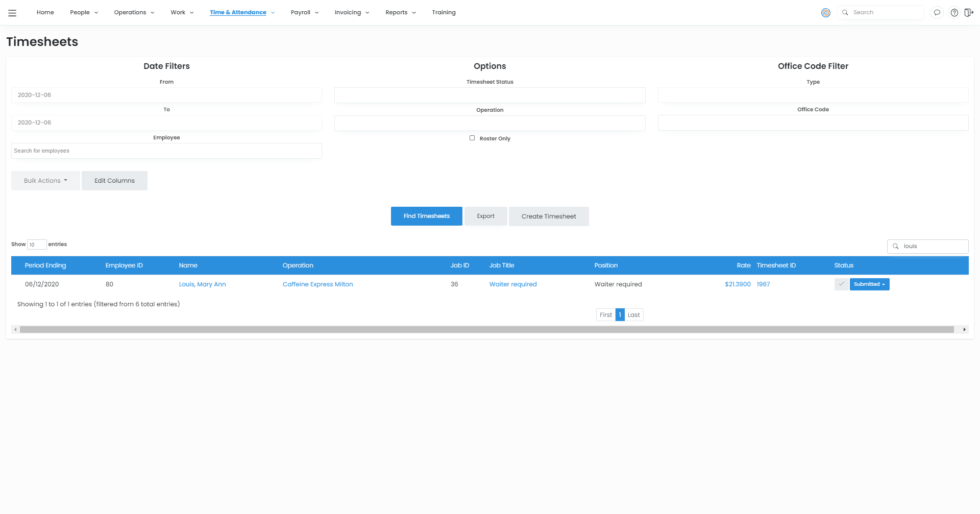This screenshot has width=980, height=514.
Task: Open the Payroll menu
Action: point(304,12)
